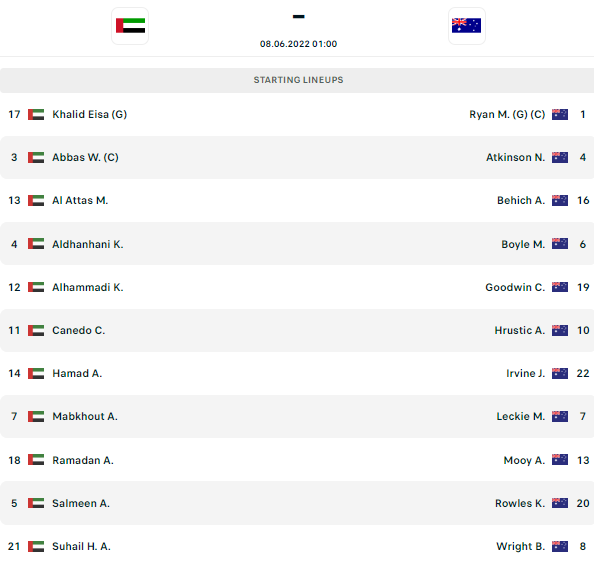Open player Abbas W. (C)
The width and height of the screenshot is (594, 569).
coord(85,157)
